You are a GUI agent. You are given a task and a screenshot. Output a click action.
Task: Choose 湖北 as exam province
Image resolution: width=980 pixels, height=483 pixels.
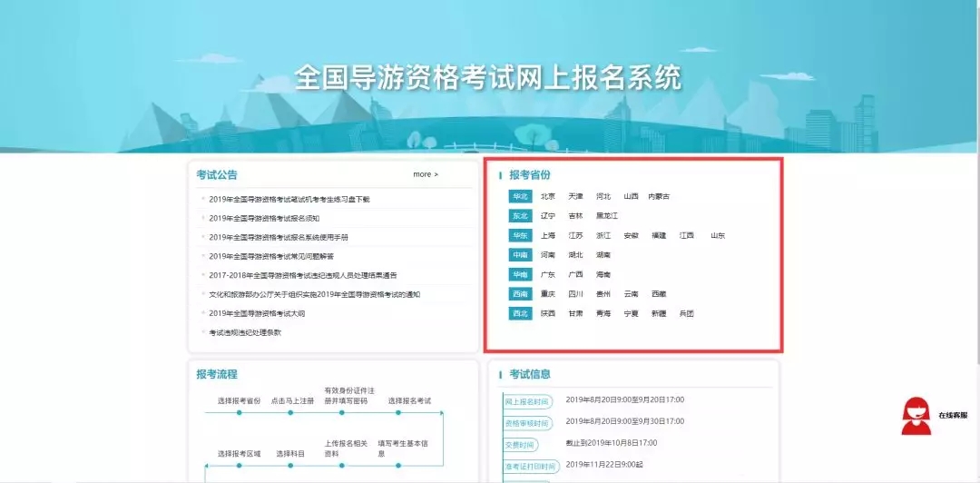575,255
